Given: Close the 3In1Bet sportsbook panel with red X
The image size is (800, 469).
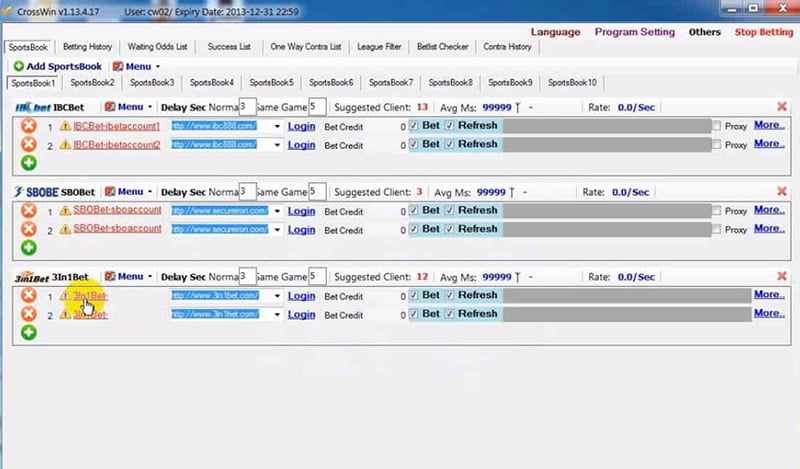Looking at the screenshot, I should pyautogui.click(x=782, y=276).
